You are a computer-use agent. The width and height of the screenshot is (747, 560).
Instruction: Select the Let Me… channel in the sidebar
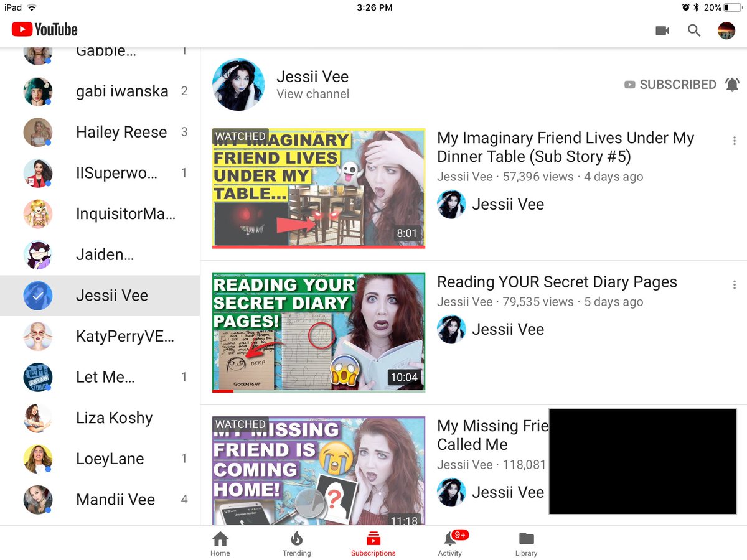pos(100,377)
